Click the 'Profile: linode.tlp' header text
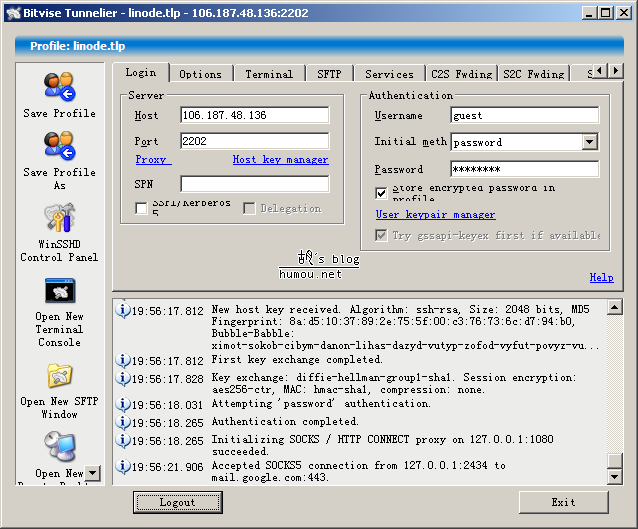Viewport: 638px width, 529px height. (x=77, y=46)
